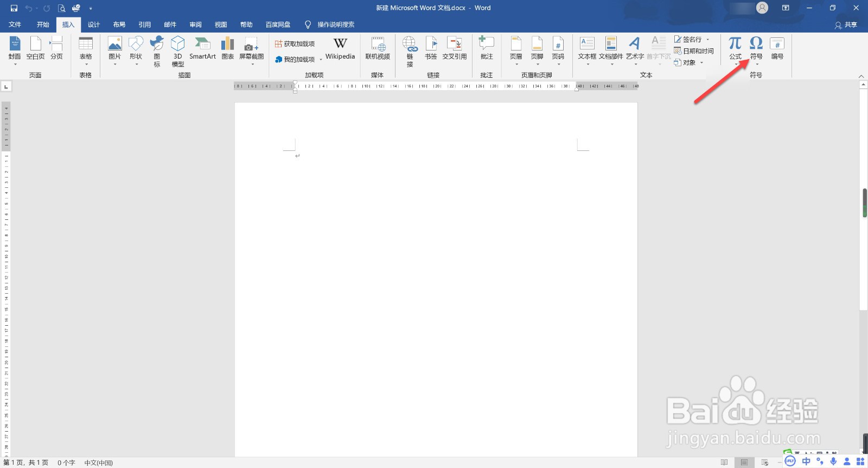Viewport: 868px width, 468px height.
Task: Click the IME microphone voice input icon
Action: point(833,461)
